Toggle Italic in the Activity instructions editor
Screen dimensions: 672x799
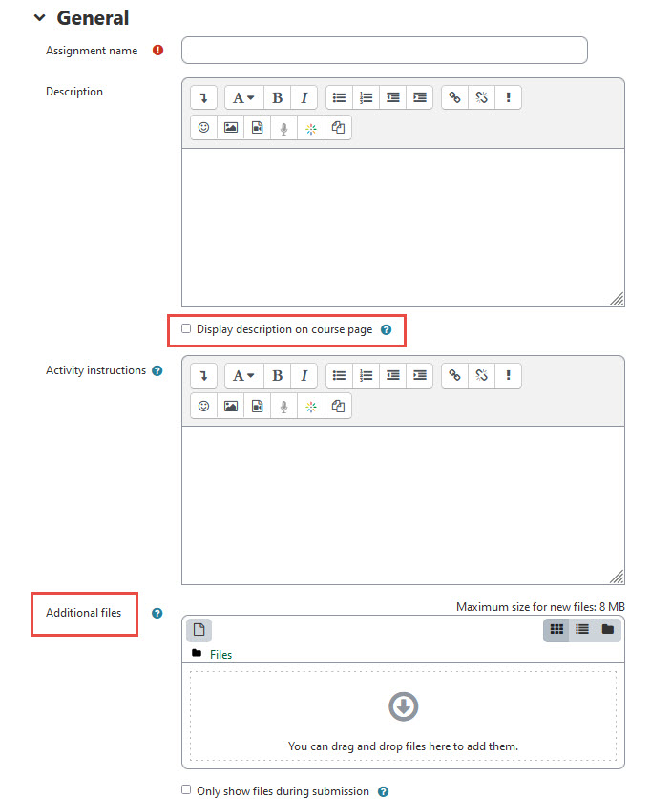(304, 375)
